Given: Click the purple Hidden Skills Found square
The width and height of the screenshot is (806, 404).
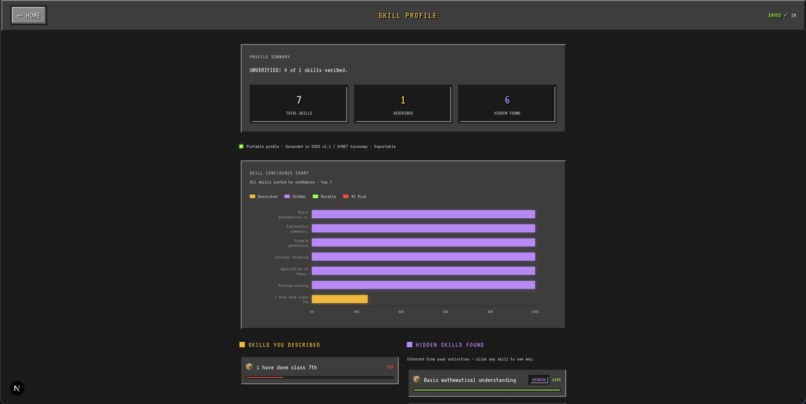Looking at the screenshot, I should pyautogui.click(x=410, y=345).
